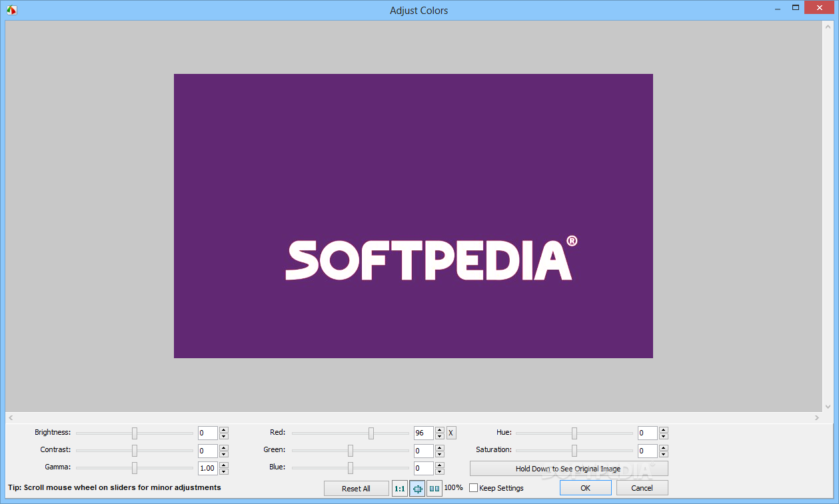Close the Adjust Colors window
Viewport: 839px width, 504px height.
click(820, 7)
